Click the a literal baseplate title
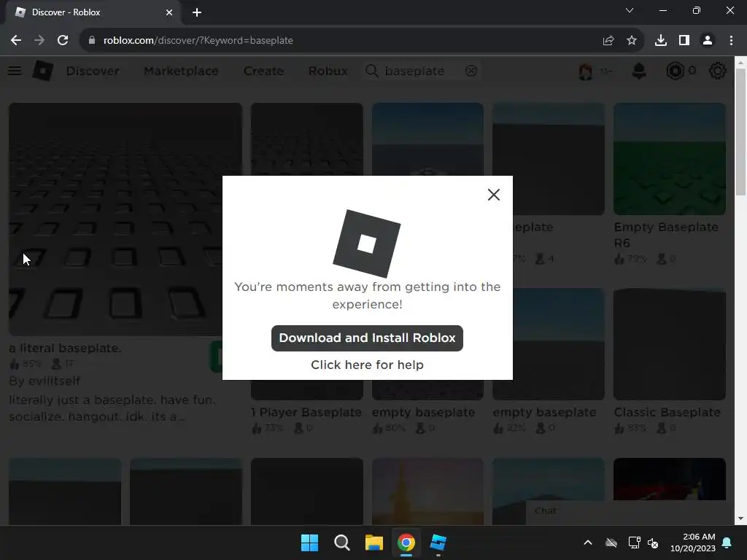Image resolution: width=747 pixels, height=560 pixels. click(x=65, y=348)
